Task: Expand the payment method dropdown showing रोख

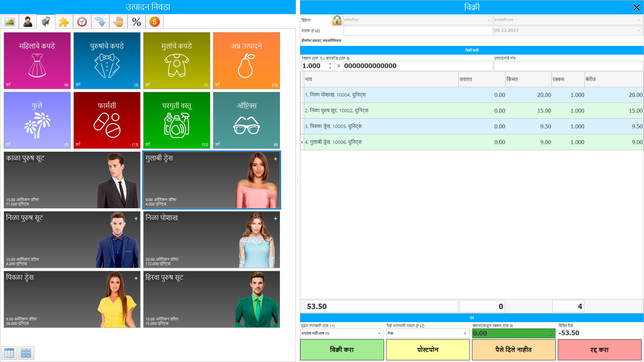Action: tap(465, 333)
